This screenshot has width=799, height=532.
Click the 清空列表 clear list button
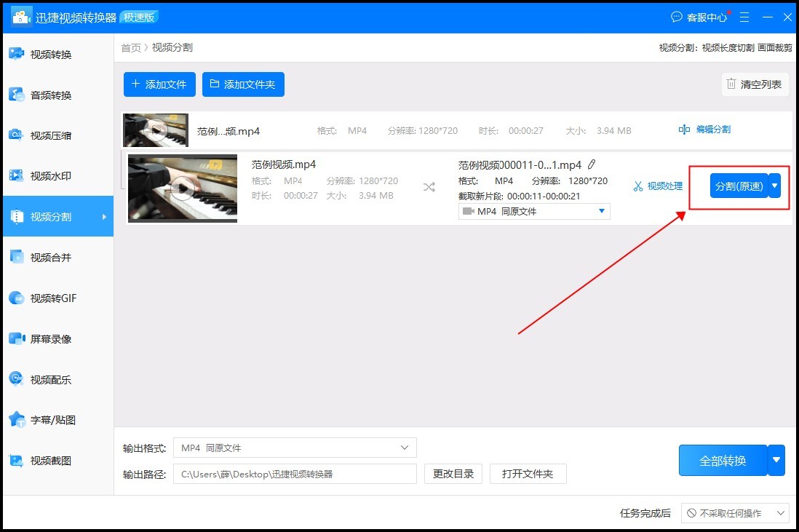pyautogui.click(x=755, y=84)
